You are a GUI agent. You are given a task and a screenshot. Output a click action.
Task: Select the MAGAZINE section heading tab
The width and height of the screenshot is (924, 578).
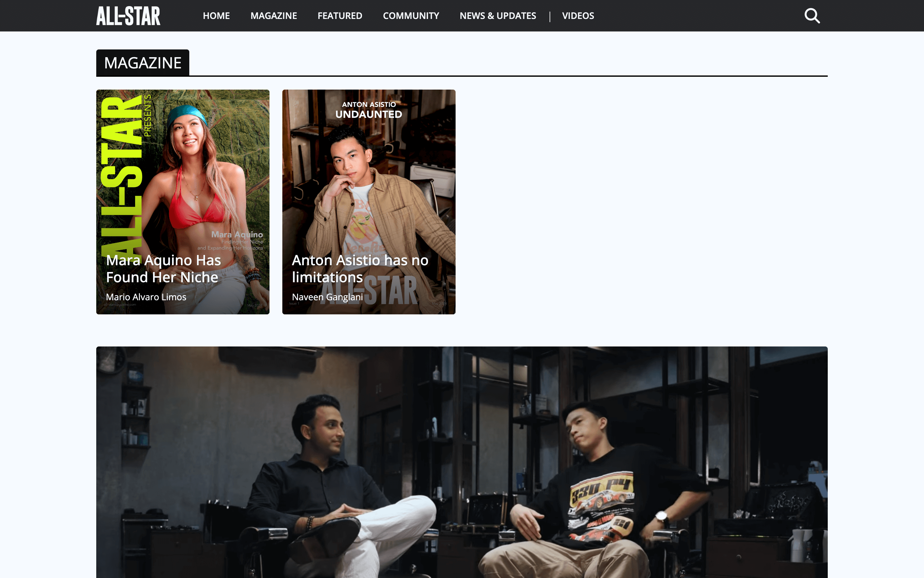143,63
